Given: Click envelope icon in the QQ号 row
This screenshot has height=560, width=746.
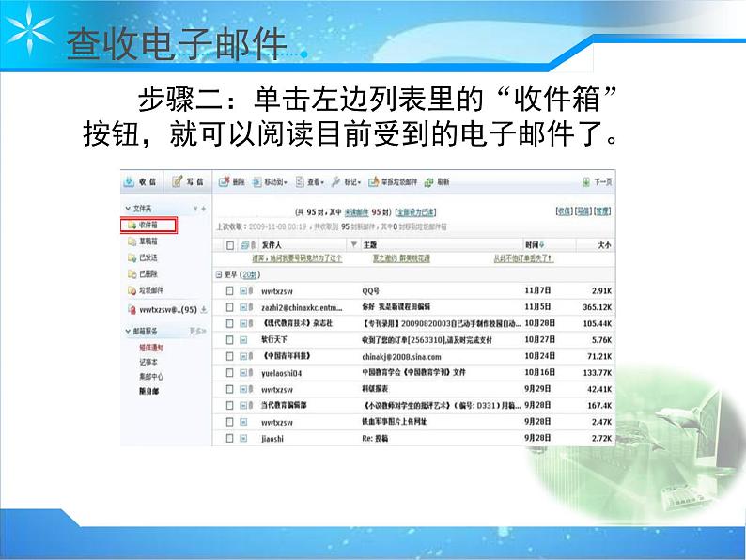Looking at the screenshot, I should click(243, 290).
